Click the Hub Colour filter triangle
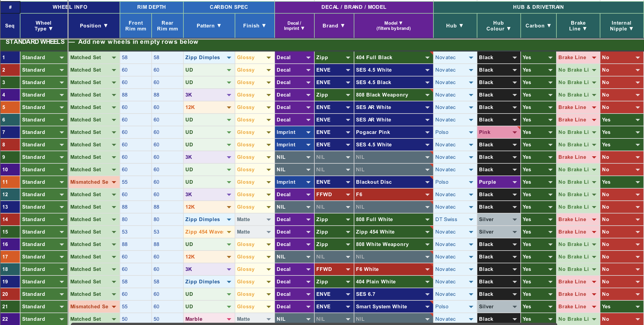 click(x=509, y=29)
